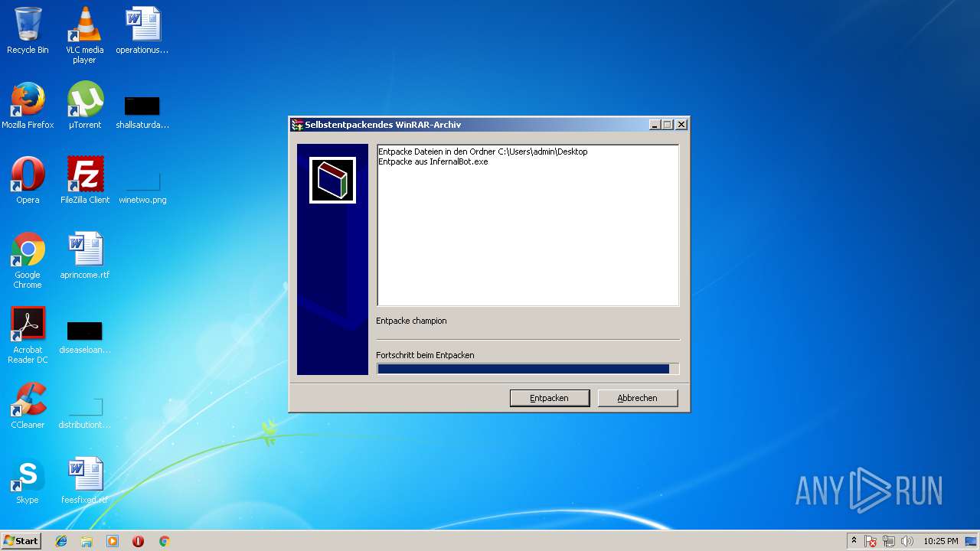Screen dimensions: 980x551
Task: Open Windows Media Player taskbar icon
Action: click(113, 541)
